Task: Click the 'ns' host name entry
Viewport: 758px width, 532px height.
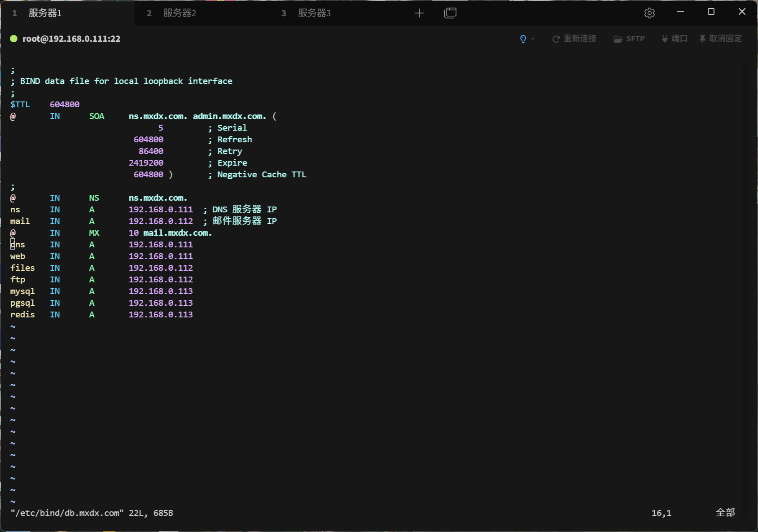Action: (x=15, y=209)
